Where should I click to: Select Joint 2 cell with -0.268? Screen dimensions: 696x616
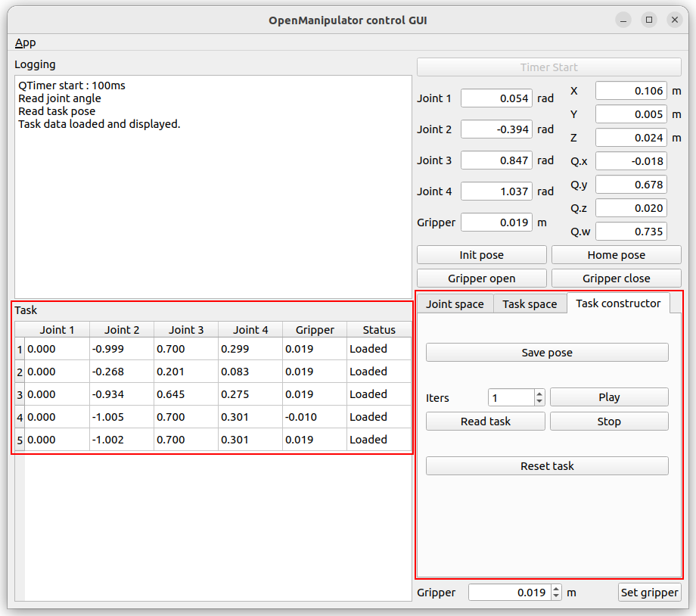coord(122,372)
